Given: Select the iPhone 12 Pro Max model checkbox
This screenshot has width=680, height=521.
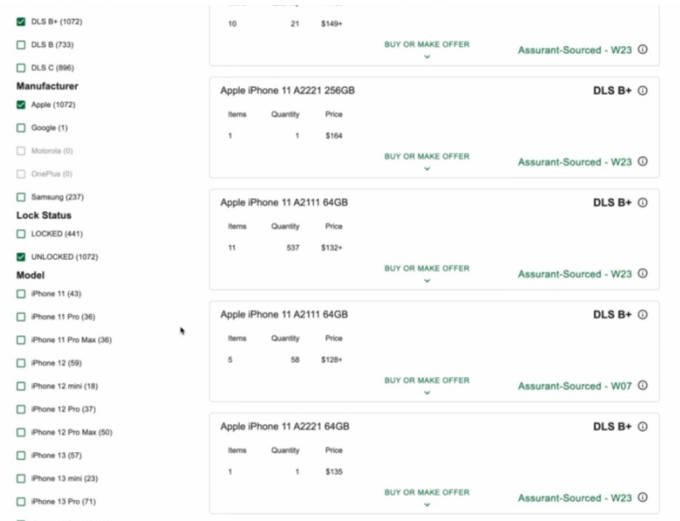Looking at the screenshot, I should (22, 432).
